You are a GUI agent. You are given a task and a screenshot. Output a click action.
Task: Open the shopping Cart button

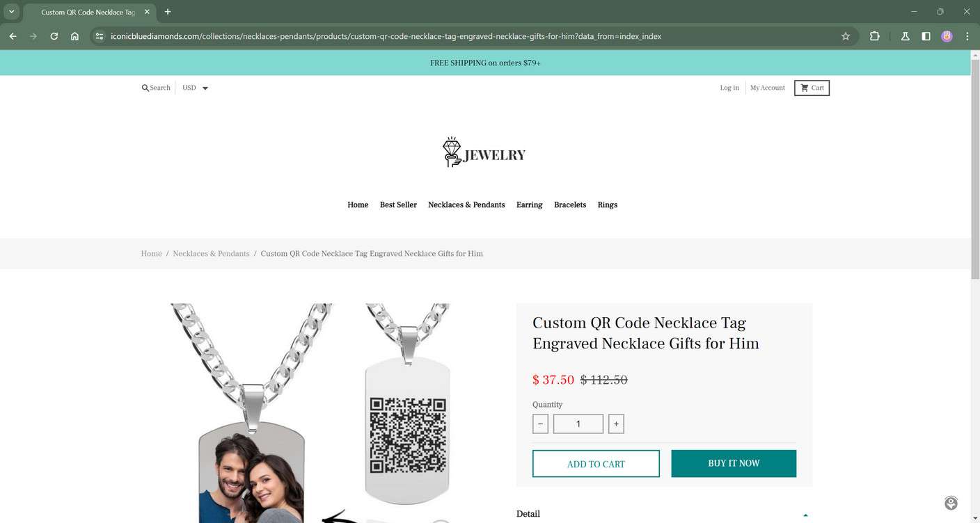point(812,88)
